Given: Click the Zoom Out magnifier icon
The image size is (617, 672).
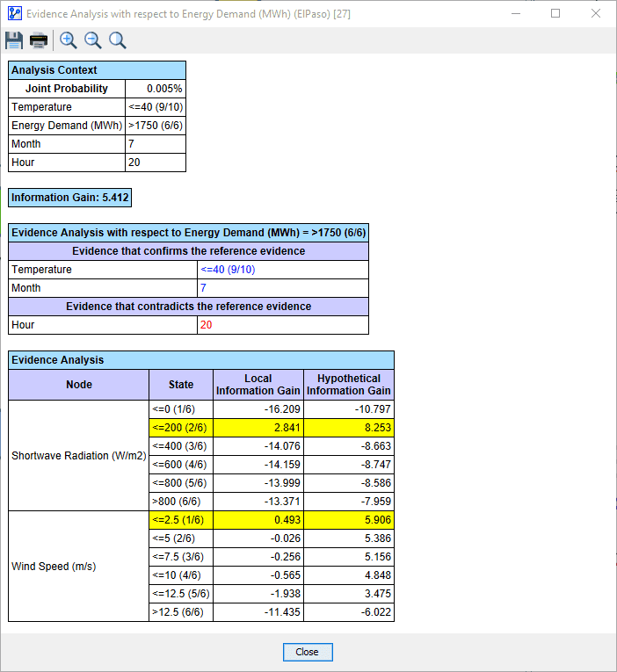Looking at the screenshot, I should click(92, 40).
